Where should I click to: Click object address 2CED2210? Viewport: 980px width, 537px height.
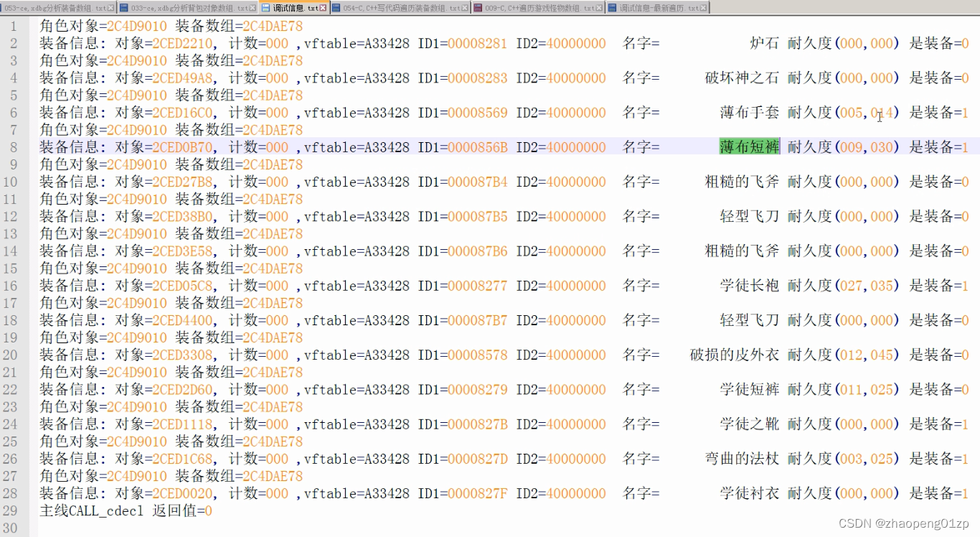pyautogui.click(x=182, y=43)
